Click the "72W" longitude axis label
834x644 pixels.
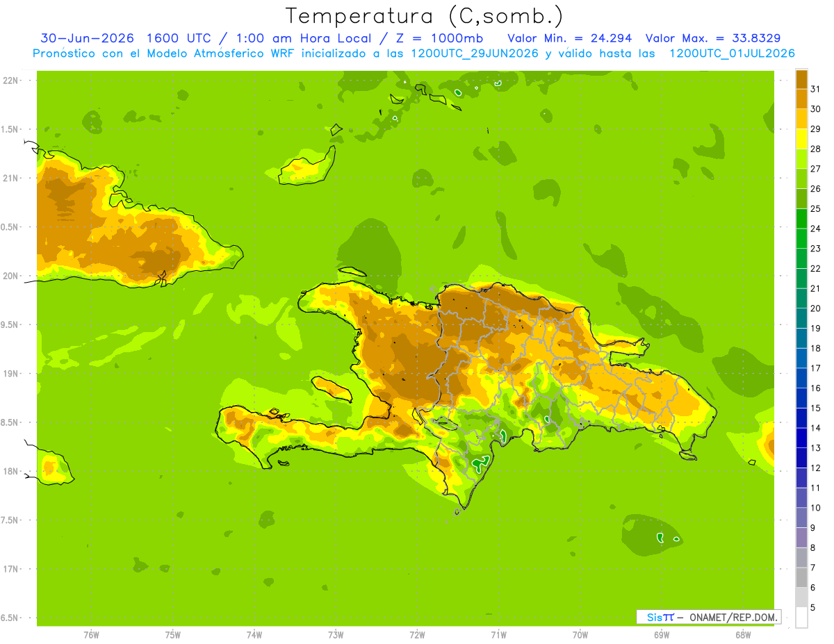point(417,635)
